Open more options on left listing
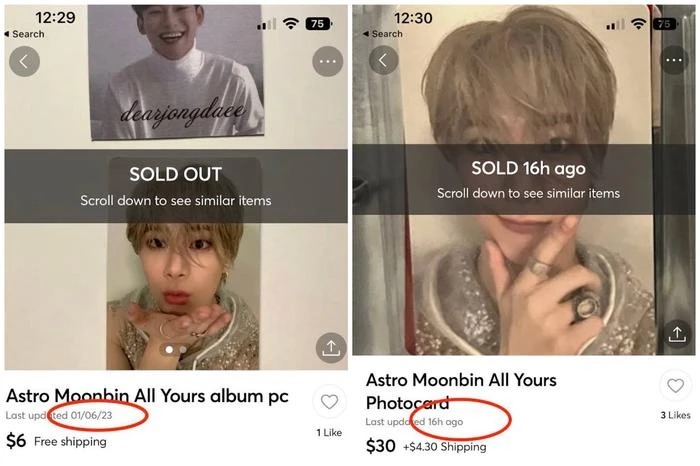The image size is (700, 466). [x=327, y=61]
